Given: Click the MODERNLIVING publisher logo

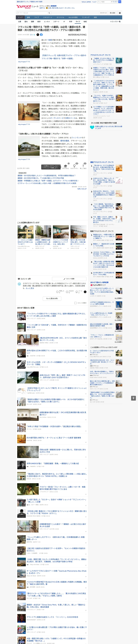Looking at the screenshot, I should (77, 35).
